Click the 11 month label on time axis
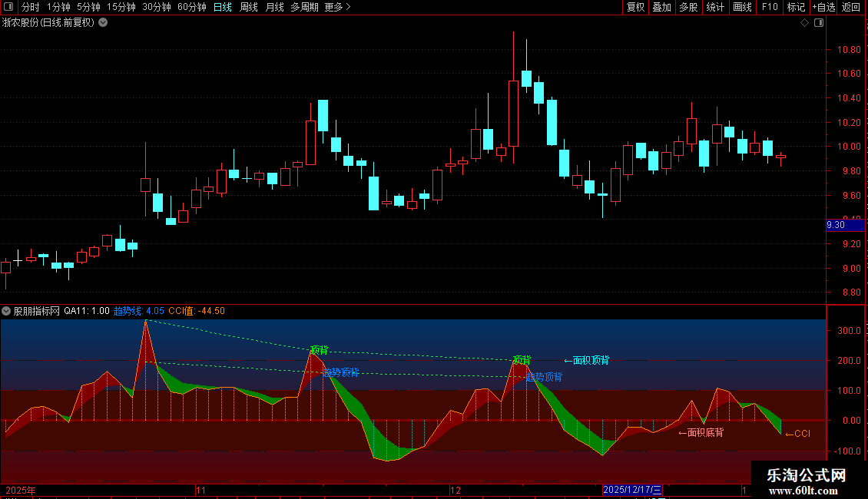The height and width of the screenshot is (499, 868). [x=201, y=490]
